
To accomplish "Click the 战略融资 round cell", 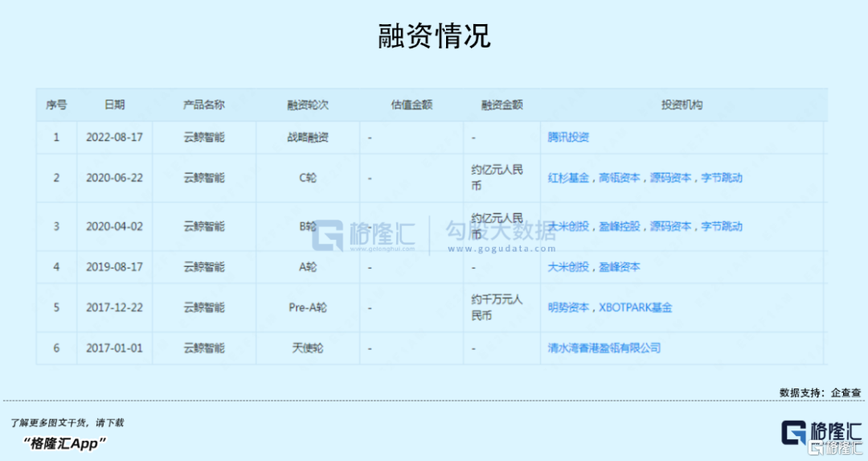I will pyautogui.click(x=308, y=138).
